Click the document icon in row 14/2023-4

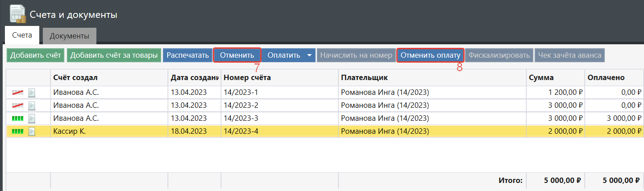tap(32, 132)
